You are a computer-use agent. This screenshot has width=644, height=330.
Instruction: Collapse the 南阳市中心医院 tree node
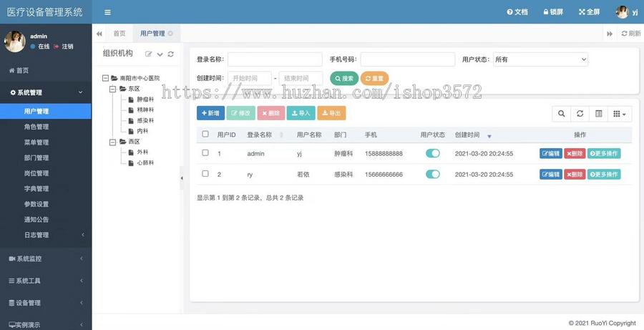[x=105, y=78]
